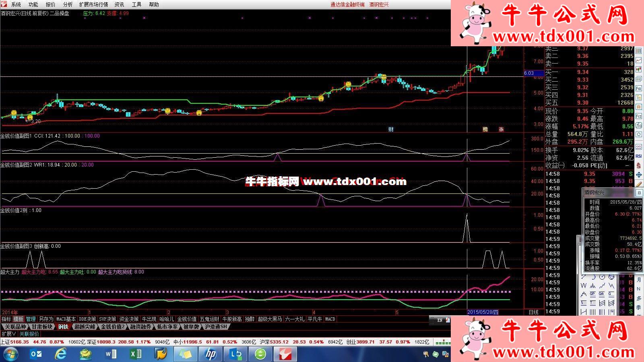Open the 钢铁 sector tab
Screen dimensions: 644x362
63,327
